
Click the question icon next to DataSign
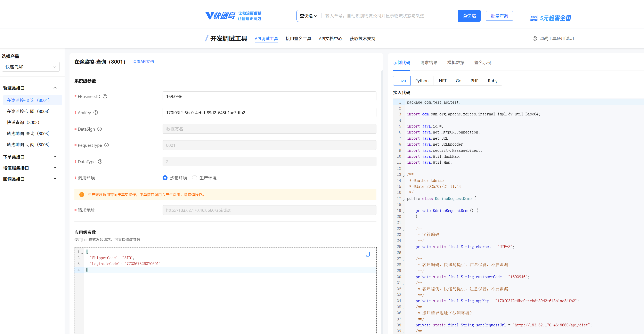pos(99,129)
